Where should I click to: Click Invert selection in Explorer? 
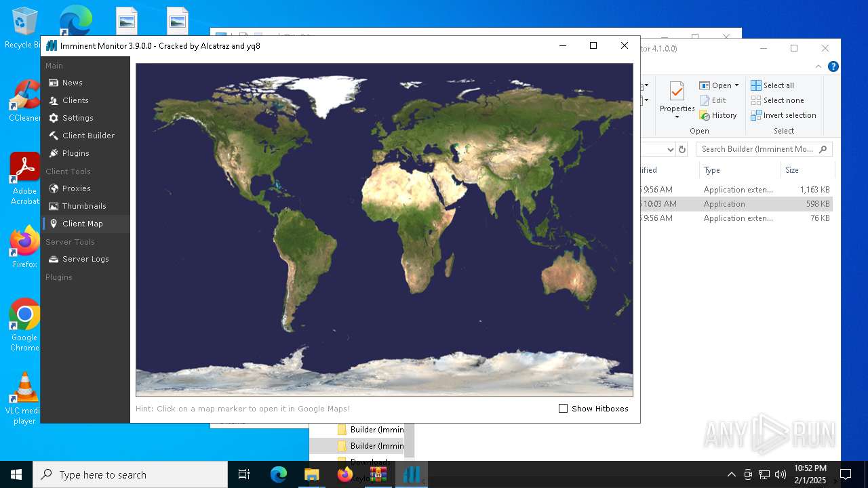coord(783,115)
